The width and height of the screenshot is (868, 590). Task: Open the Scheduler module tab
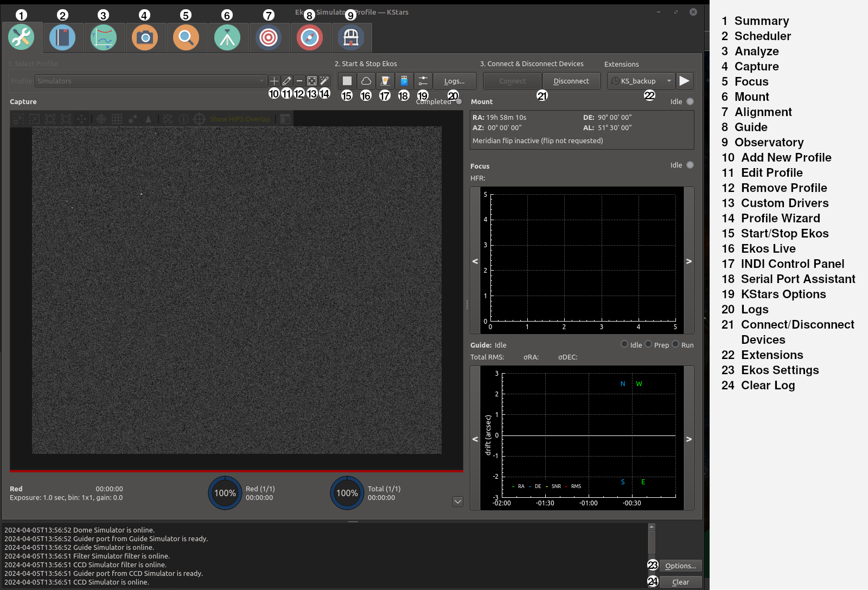tap(62, 38)
